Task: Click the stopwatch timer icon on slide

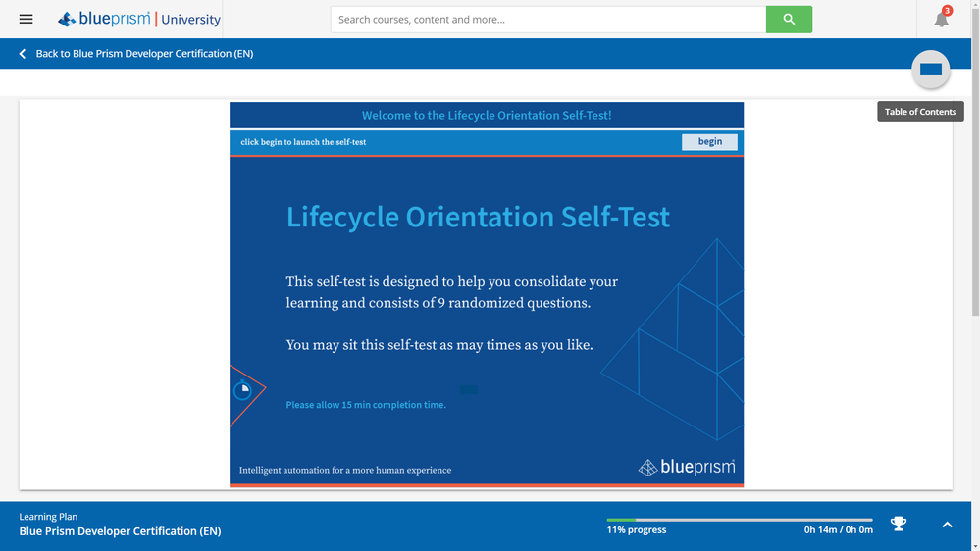Action: (242, 390)
